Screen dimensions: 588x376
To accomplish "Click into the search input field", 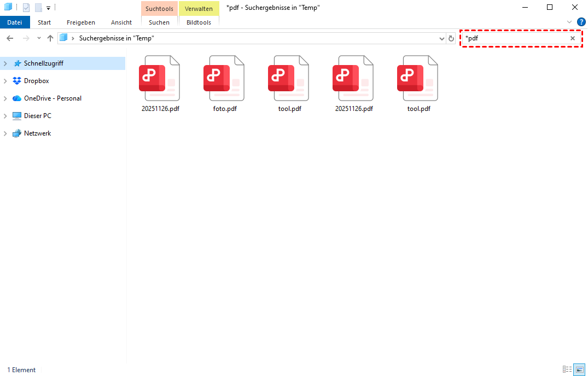I will (514, 38).
